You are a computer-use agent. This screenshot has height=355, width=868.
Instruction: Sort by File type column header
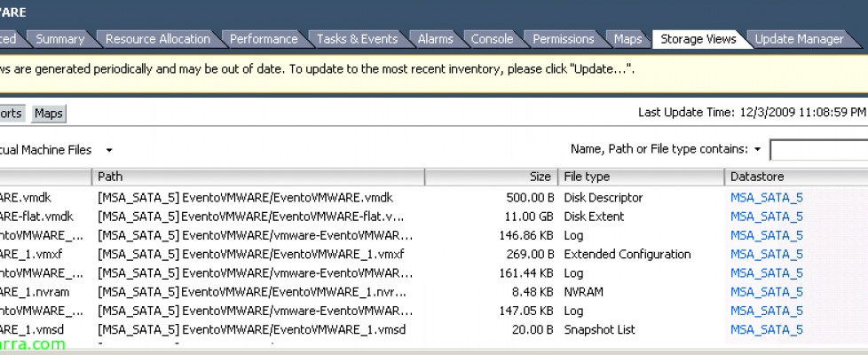pos(640,177)
